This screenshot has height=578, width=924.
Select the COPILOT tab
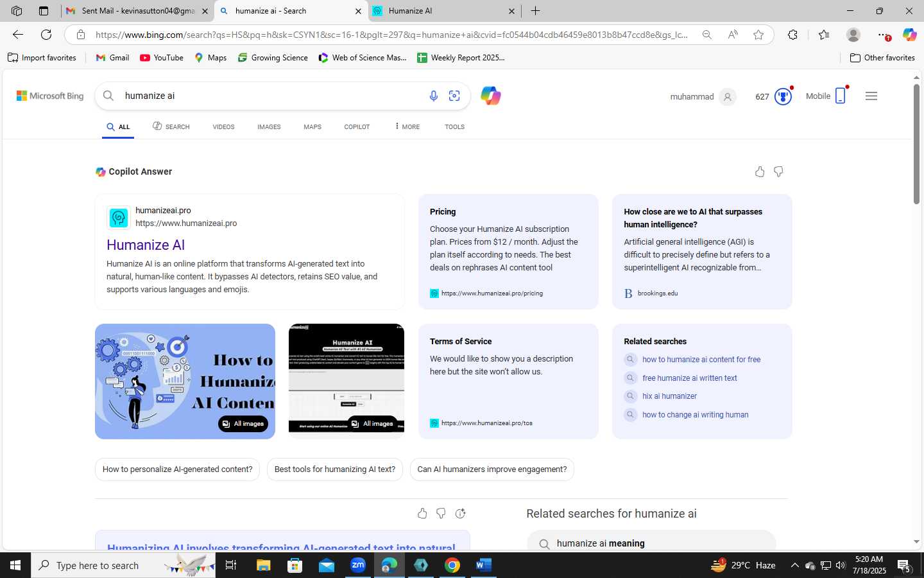(357, 127)
